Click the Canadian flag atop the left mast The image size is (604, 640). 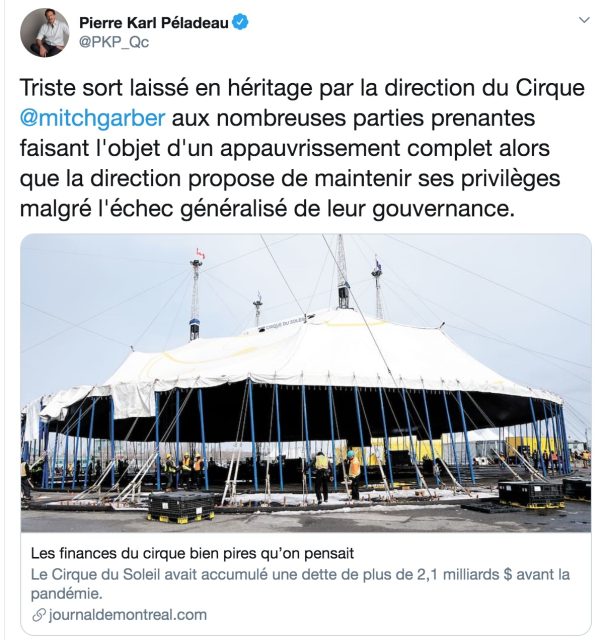point(200,254)
